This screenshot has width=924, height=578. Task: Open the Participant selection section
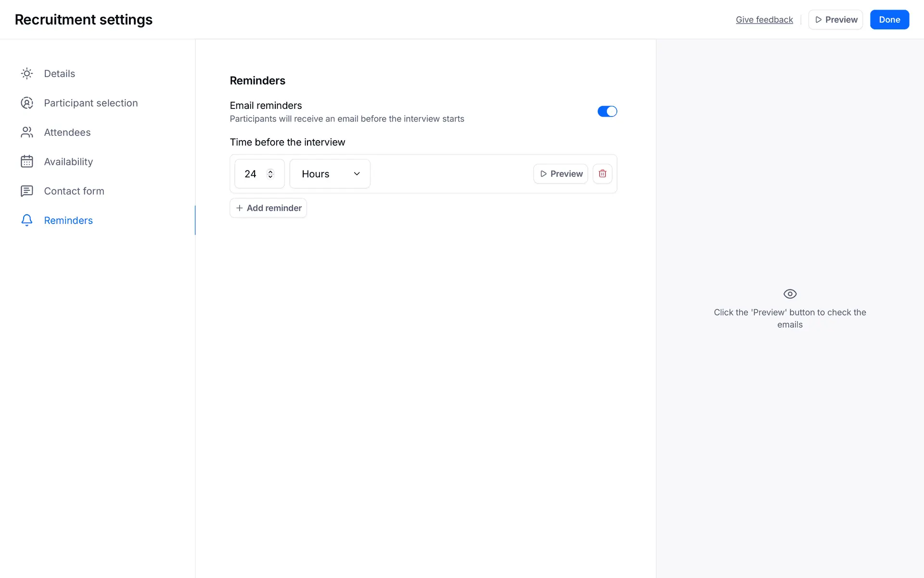tap(90, 103)
